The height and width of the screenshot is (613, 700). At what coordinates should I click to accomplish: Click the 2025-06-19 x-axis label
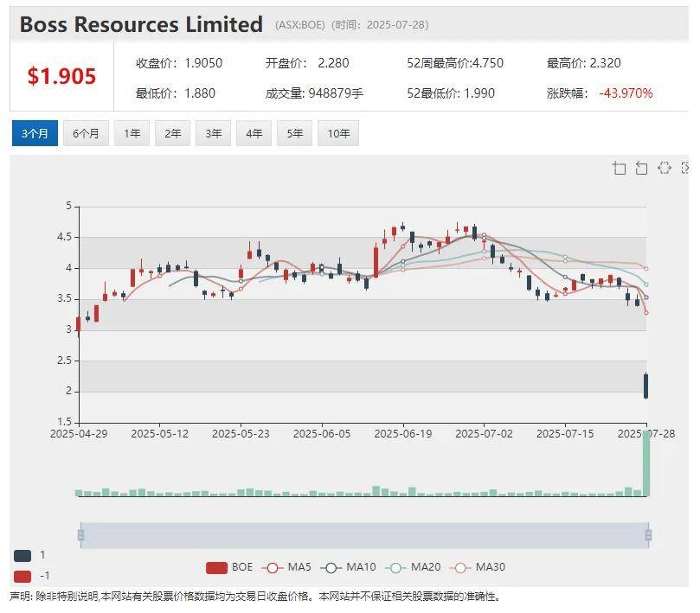[x=403, y=434]
